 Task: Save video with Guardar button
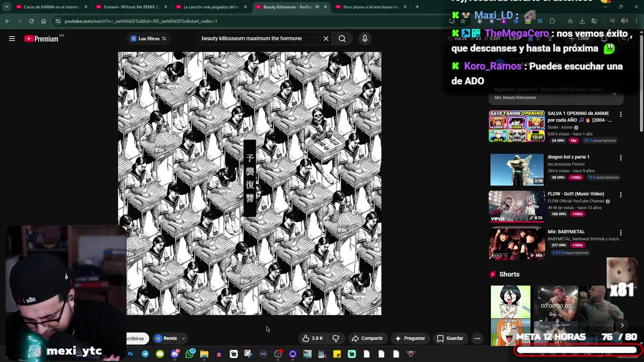click(x=450, y=338)
